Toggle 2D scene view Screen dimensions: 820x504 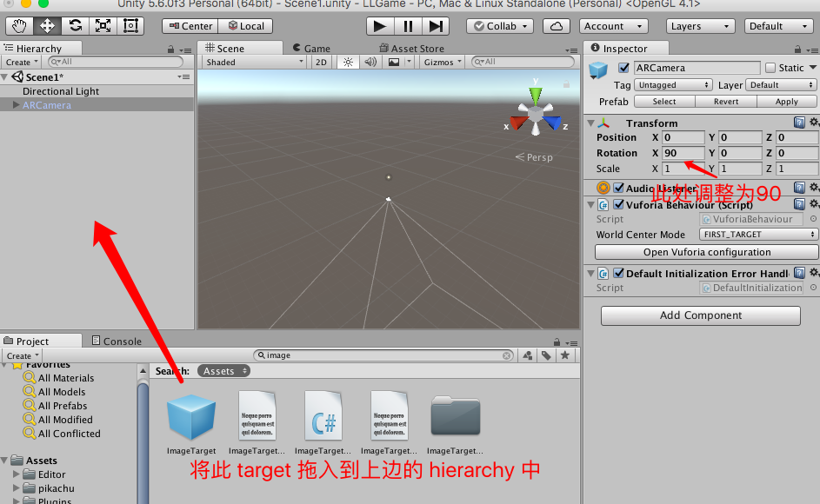point(321,63)
